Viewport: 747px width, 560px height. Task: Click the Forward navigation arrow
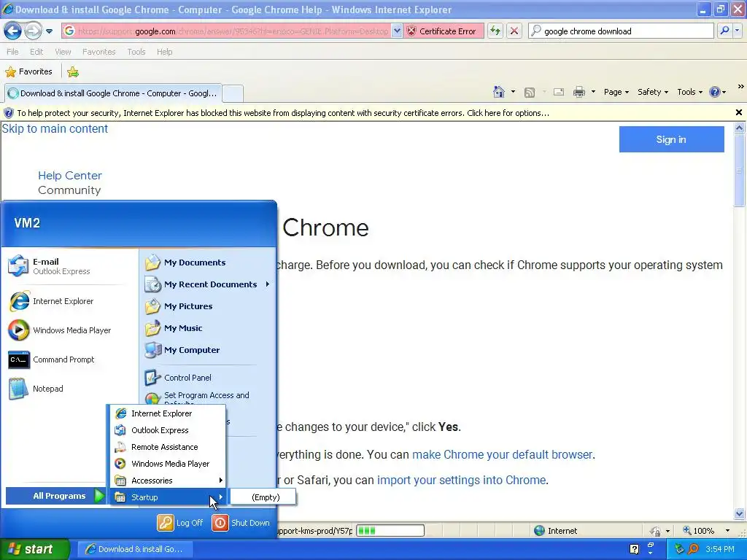pos(33,31)
